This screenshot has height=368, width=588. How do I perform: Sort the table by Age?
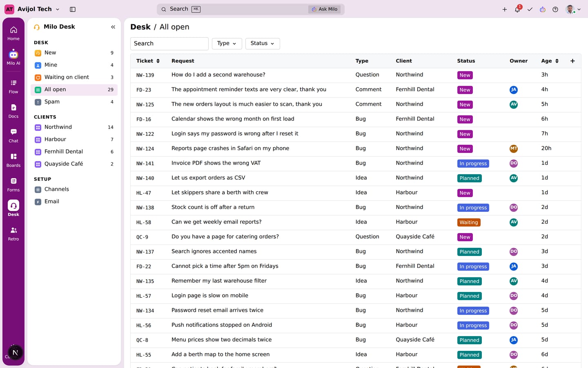pos(550,61)
